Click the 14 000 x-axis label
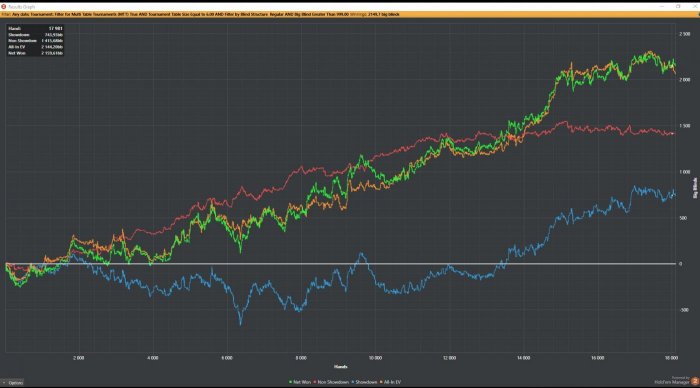Screen dimensions: 700x388 (x=523, y=358)
